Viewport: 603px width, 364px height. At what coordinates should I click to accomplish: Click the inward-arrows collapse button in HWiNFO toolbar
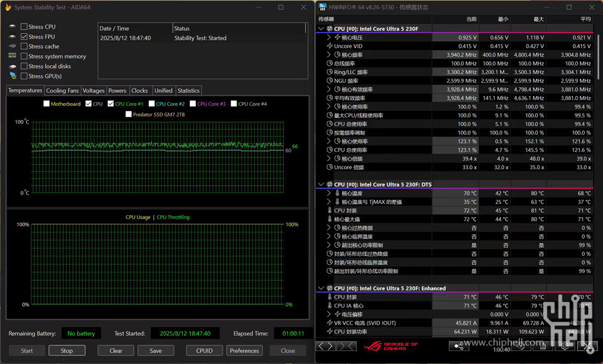point(346,346)
